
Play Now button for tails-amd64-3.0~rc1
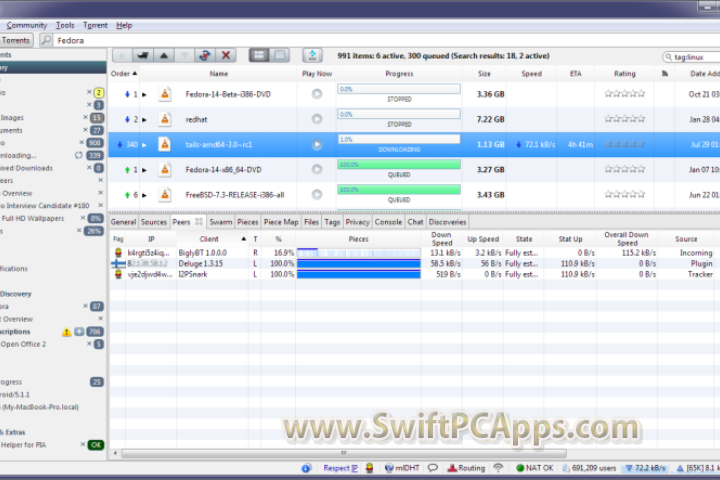coord(317,145)
